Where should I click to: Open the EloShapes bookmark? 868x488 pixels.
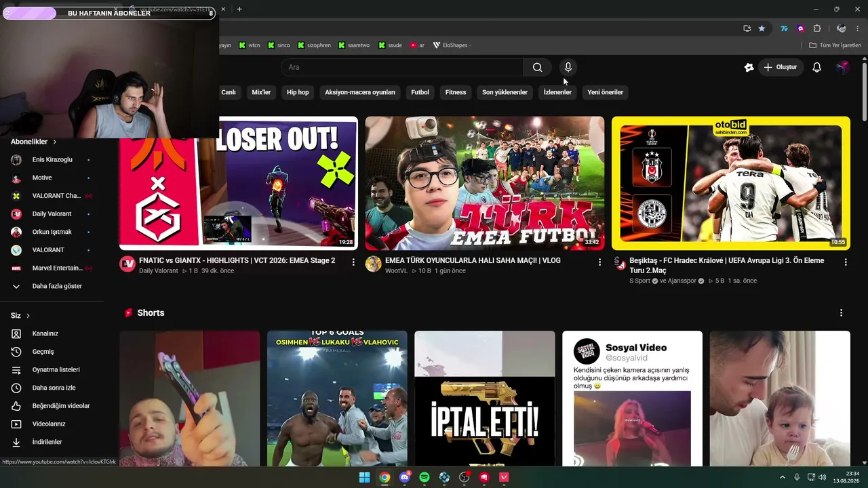451,45
